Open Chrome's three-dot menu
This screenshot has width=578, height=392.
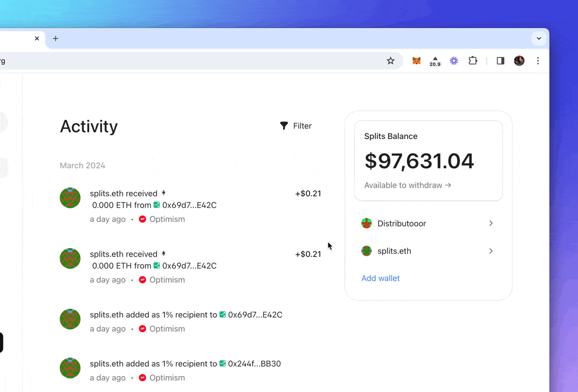[x=538, y=61]
